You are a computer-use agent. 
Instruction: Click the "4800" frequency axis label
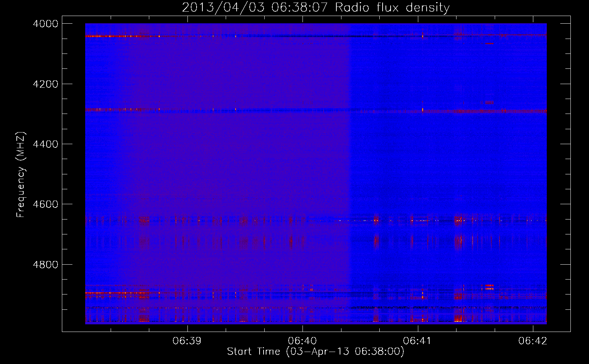pyautogui.click(x=46, y=265)
